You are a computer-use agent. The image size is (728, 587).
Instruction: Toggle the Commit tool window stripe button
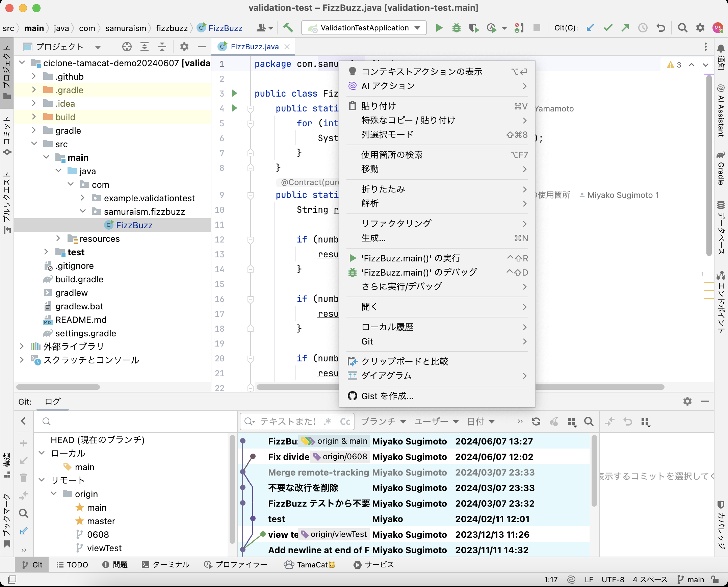tap(7, 136)
